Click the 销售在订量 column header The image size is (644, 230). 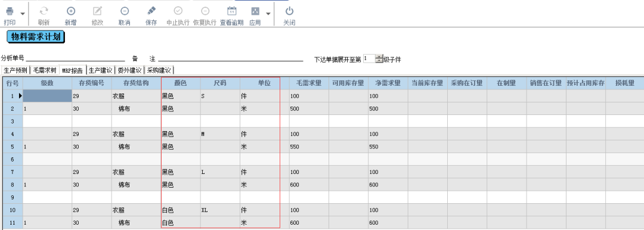click(x=546, y=83)
